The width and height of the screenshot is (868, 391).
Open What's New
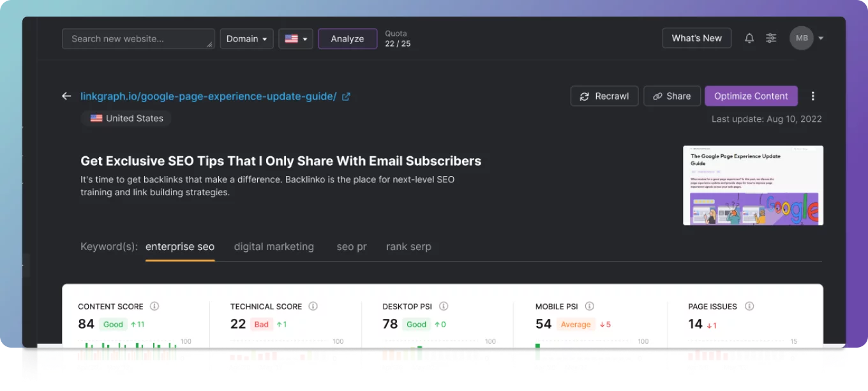pos(696,38)
